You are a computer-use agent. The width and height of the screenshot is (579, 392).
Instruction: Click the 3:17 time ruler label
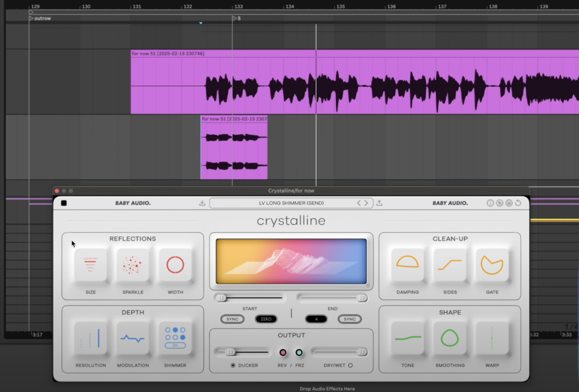point(37,335)
